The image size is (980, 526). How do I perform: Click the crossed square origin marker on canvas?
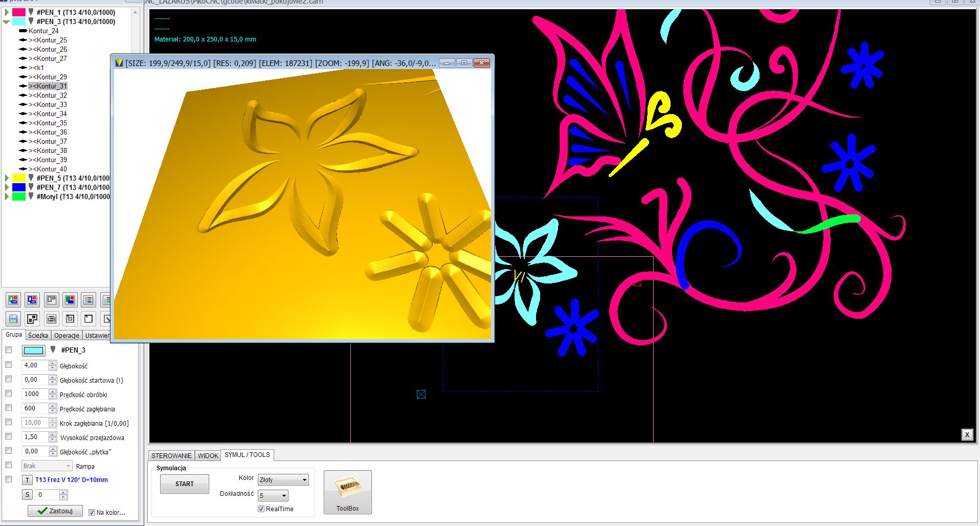pyautogui.click(x=421, y=394)
